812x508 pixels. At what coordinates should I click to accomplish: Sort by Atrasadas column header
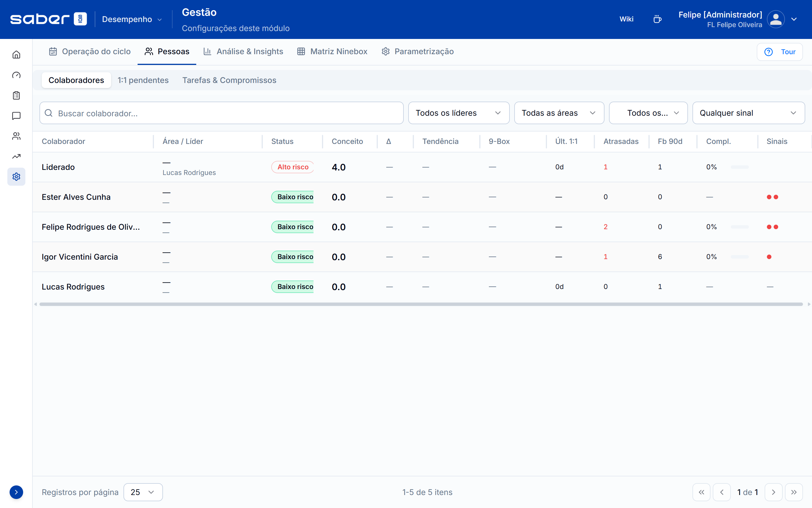[621, 141]
